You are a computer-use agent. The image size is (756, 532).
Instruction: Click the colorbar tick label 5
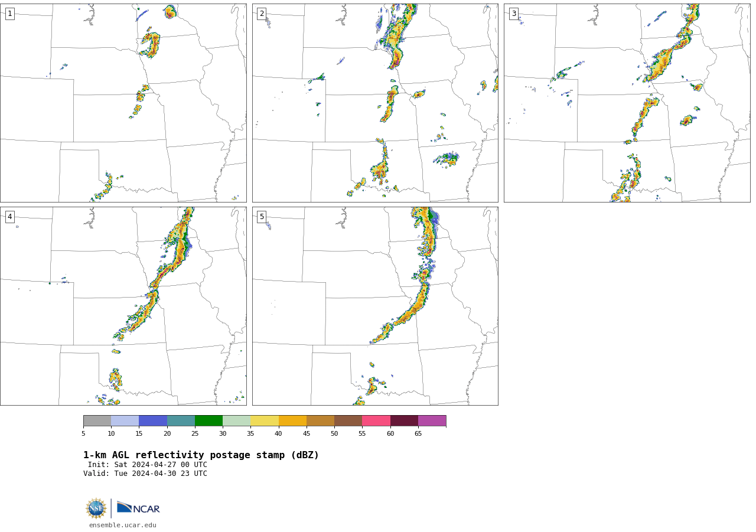83,434
